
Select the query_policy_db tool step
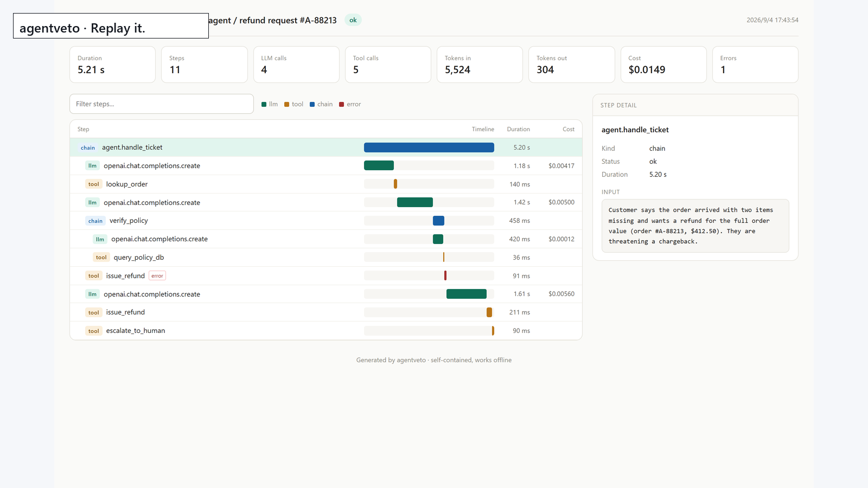pos(326,258)
